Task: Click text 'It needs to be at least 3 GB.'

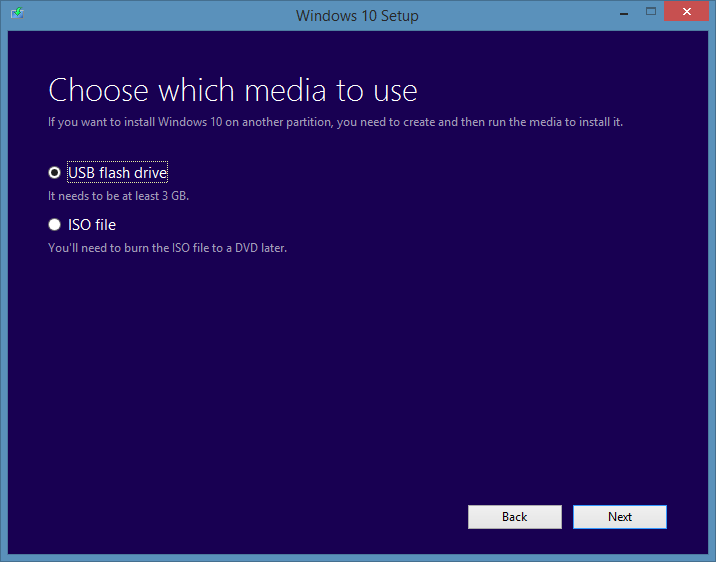Action: pos(119,196)
